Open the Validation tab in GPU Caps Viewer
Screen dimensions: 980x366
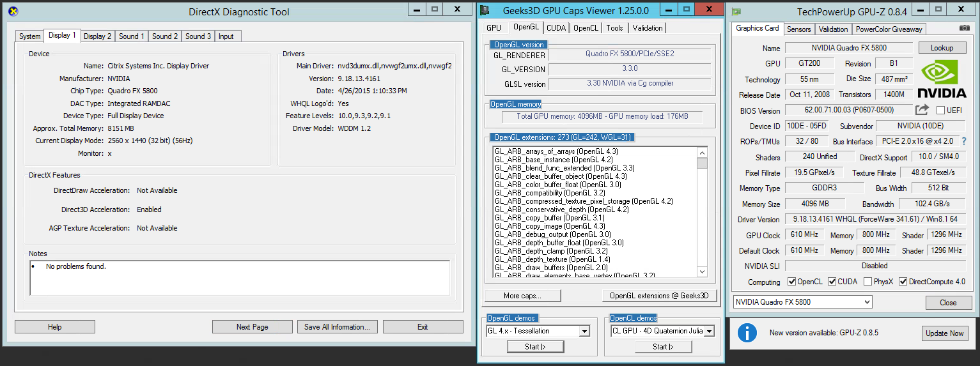click(647, 28)
